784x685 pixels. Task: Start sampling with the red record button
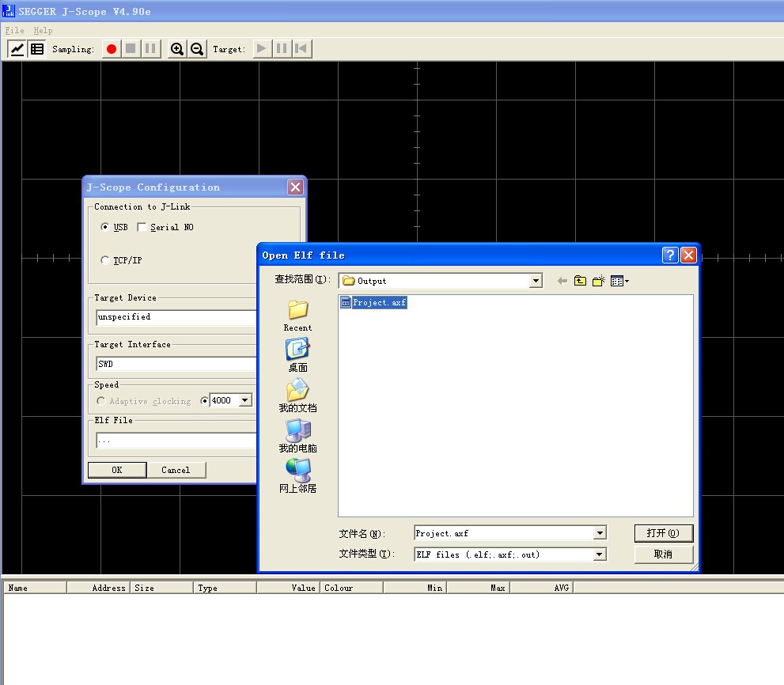pyautogui.click(x=112, y=49)
